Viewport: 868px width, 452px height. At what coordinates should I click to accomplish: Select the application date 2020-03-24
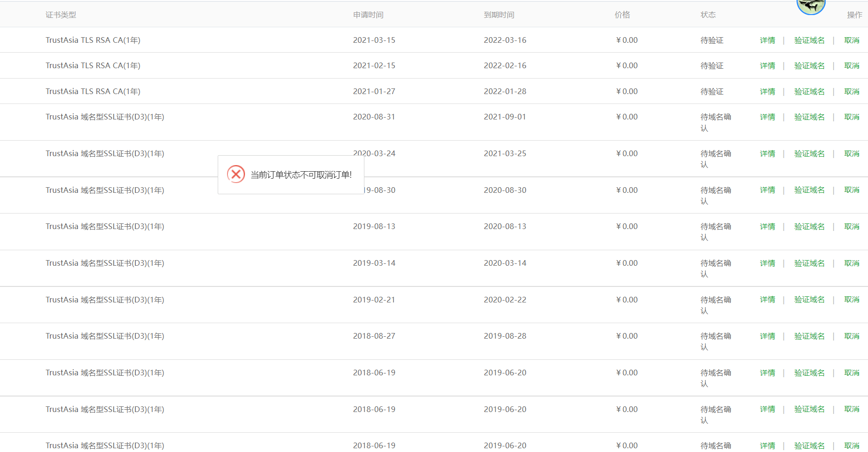(374, 153)
